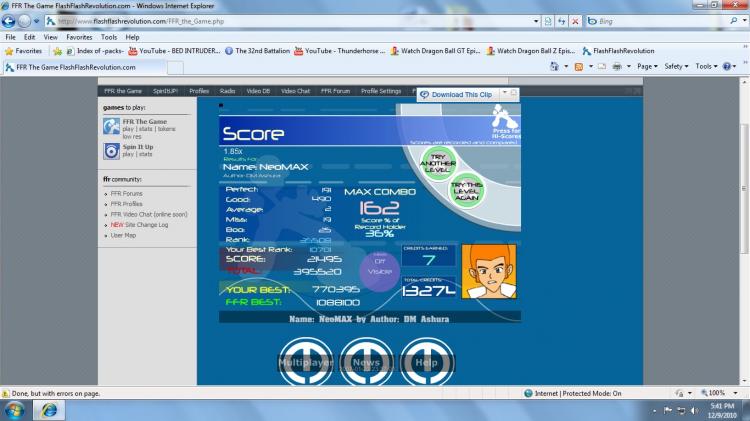This screenshot has width=750, height=421.
Task: Click Internet Explorer taskbar icon
Action: tap(49, 410)
